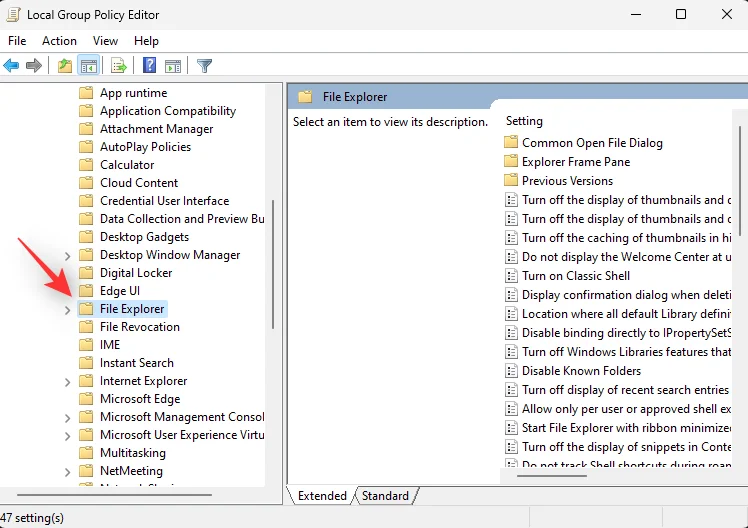Click the Setting column header
This screenshot has width=748, height=528.
[x=524, y=121]
